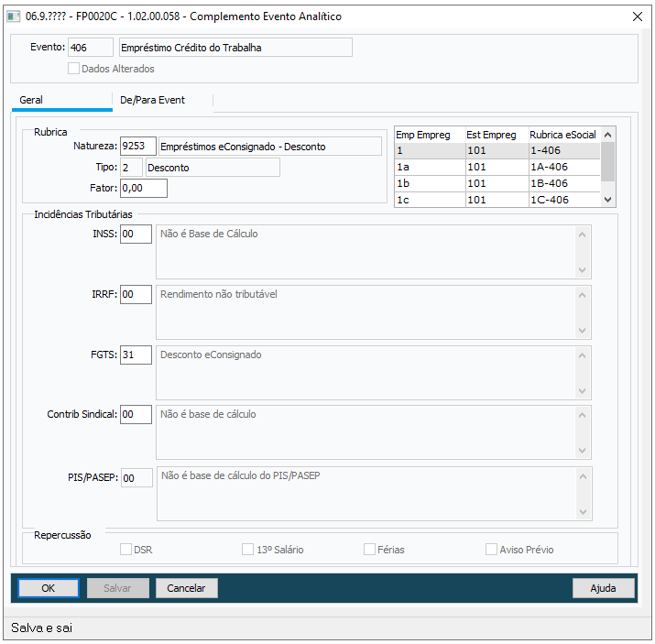Confirm with the OK button

(x=49, y=588)
